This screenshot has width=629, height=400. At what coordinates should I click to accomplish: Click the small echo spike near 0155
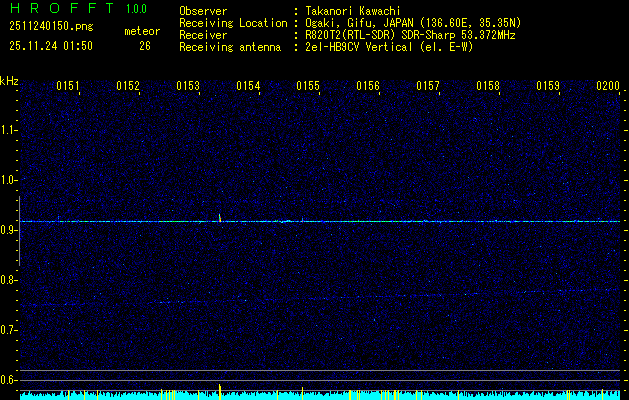(x=302, y=219)
